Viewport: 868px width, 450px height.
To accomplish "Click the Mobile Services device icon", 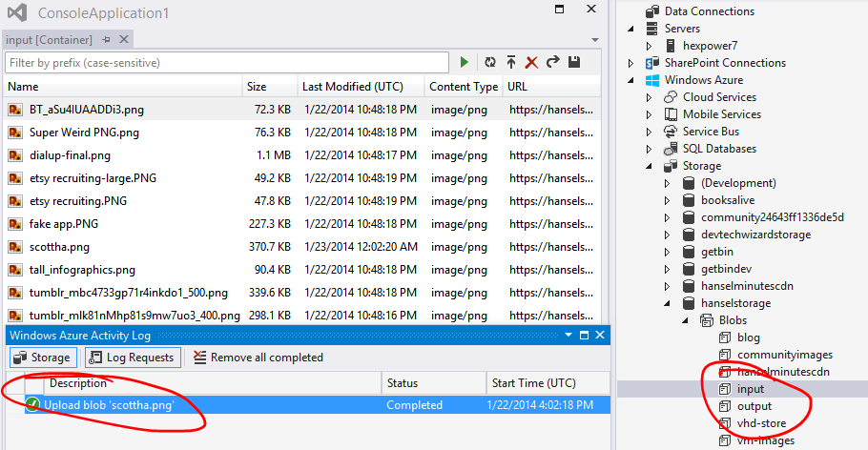I will click(x=671, y=114).
